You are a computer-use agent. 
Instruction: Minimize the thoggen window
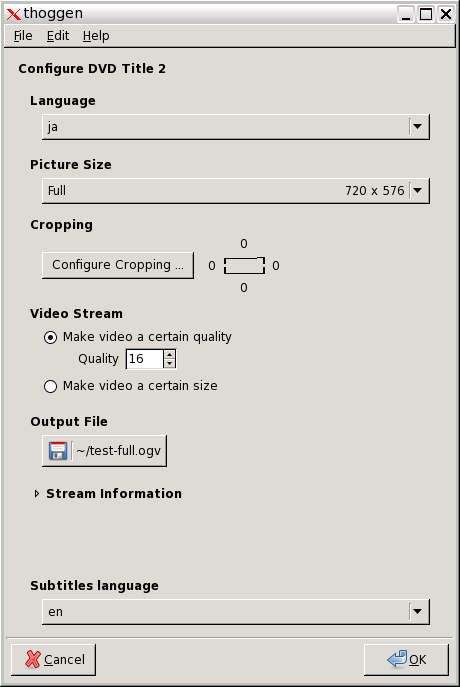pos(406,14)
